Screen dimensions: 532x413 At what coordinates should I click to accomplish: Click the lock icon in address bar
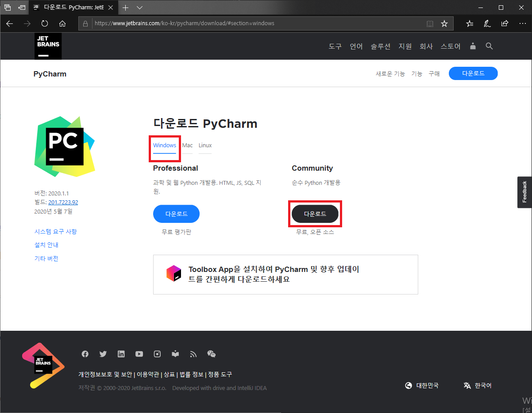[x=86, y=23]
